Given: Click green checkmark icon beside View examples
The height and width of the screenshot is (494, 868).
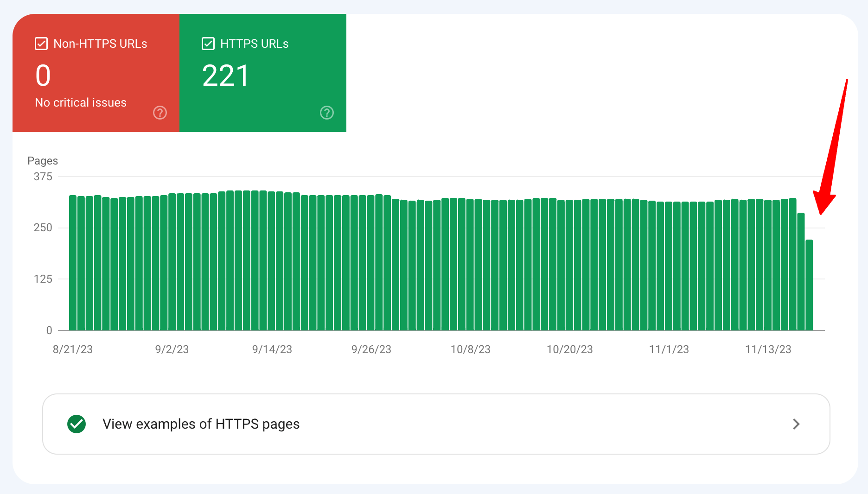Looking at the screenshot, I should pos(77,424).
